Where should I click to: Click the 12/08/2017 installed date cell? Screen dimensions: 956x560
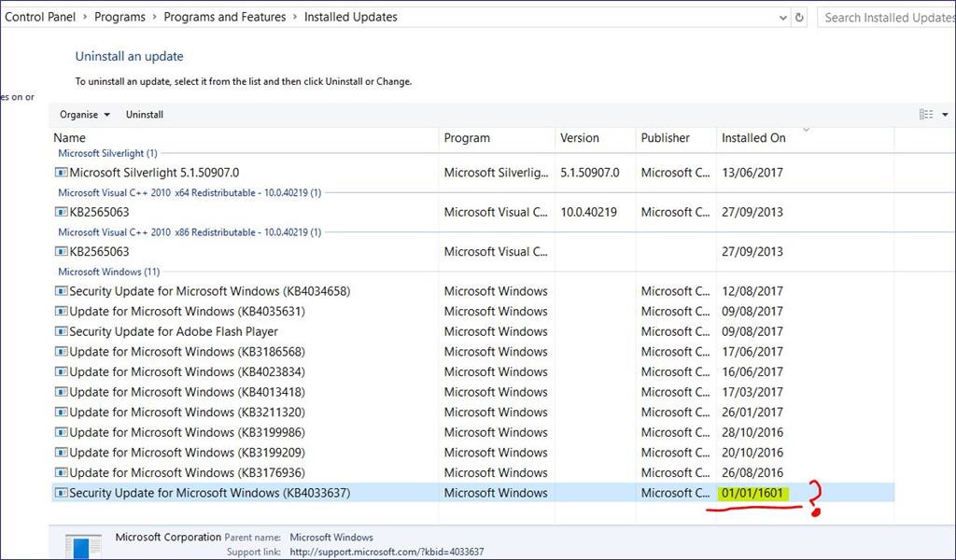[x=752, y=291]
